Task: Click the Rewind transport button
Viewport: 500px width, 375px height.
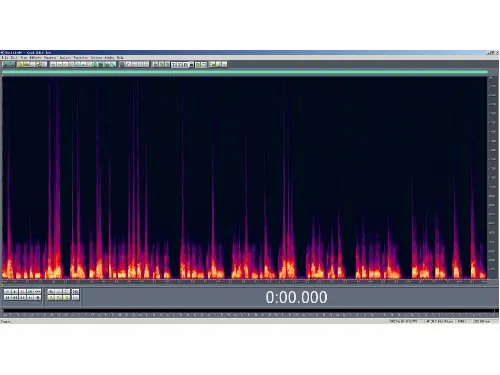Action: coord(15,297)
